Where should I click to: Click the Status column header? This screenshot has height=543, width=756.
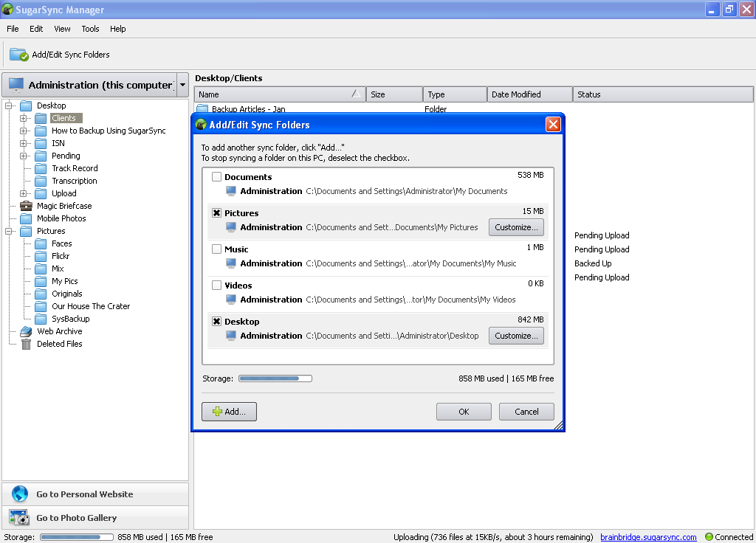(663, 94)
